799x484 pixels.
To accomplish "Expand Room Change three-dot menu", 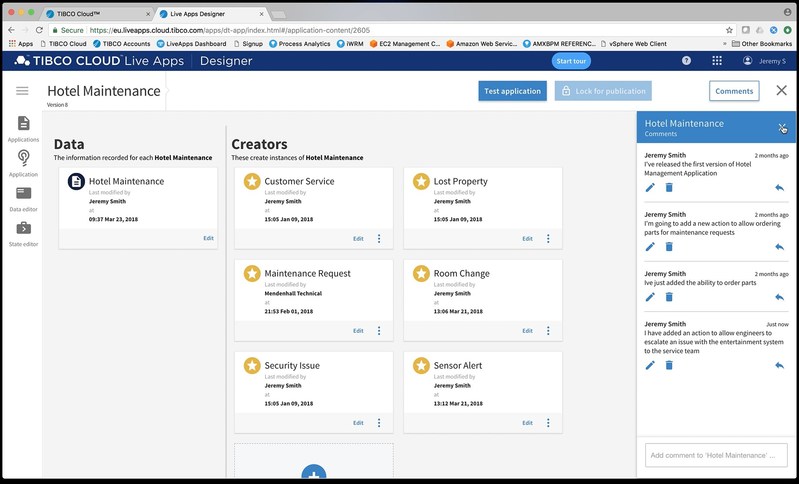I will coord(548,331).
